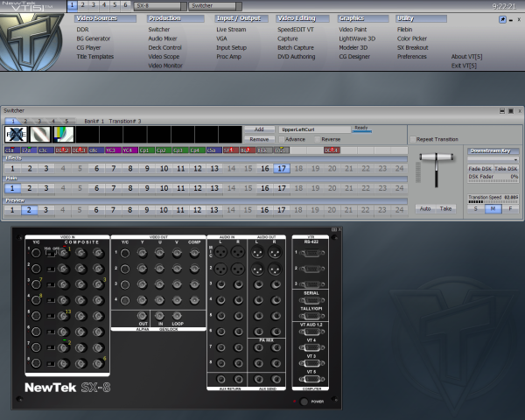Viewport: 525px width, 420px height.
Task: Click the c5a source label
Action: pyautogui.click(x=213, y=150)
